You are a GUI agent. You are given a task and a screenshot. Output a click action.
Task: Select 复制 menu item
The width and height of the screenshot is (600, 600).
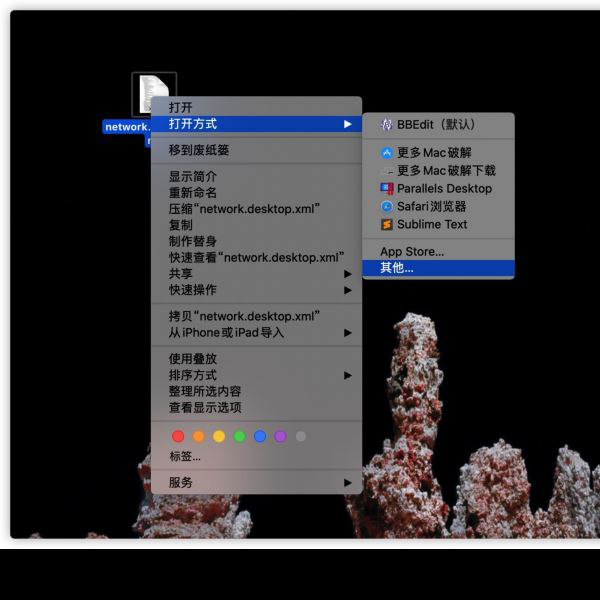click(256, 225)
